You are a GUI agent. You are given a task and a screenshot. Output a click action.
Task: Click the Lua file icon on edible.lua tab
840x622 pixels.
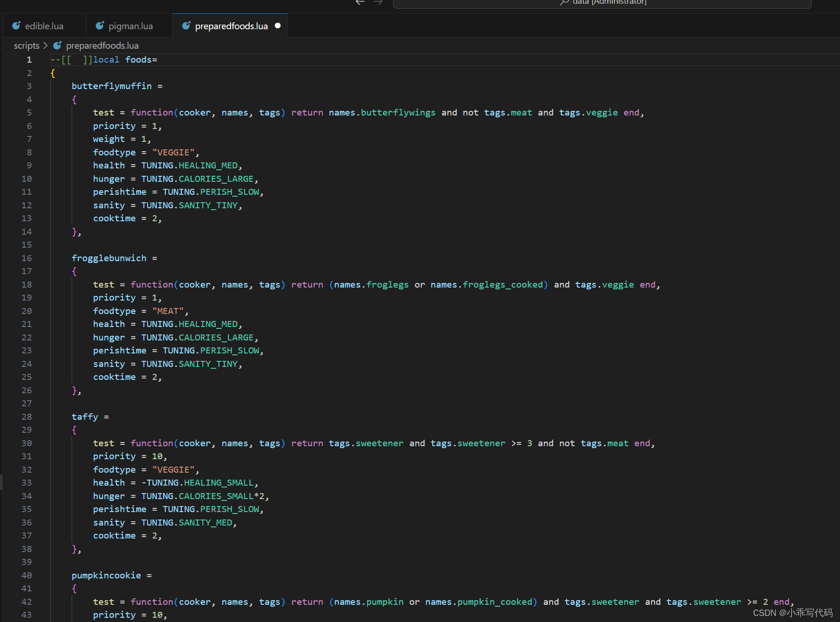click(16, 26)
